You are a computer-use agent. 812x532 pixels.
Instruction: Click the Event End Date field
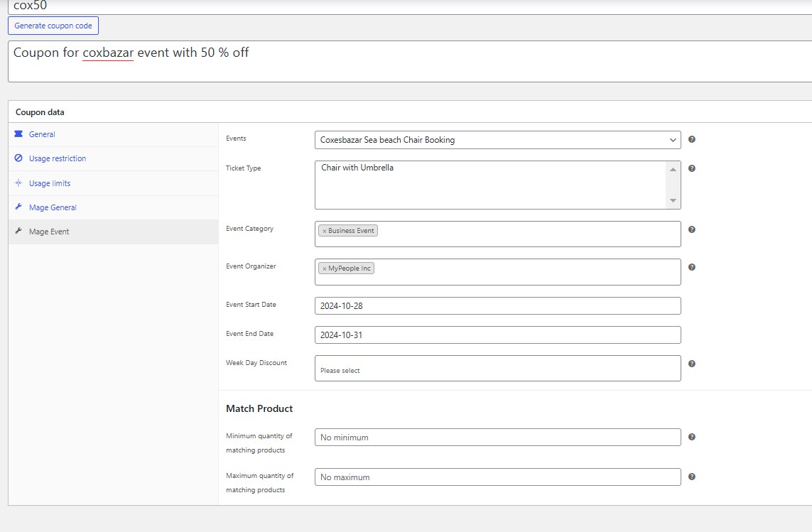498,335
